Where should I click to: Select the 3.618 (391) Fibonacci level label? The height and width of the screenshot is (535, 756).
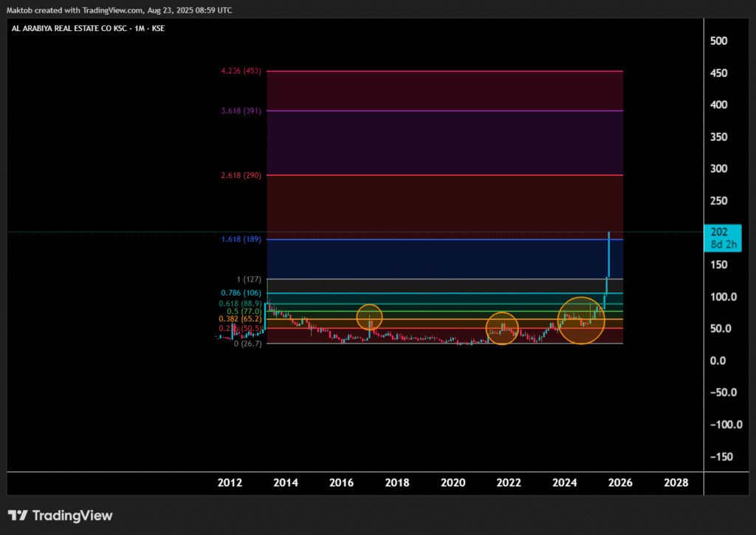point(241,111)
